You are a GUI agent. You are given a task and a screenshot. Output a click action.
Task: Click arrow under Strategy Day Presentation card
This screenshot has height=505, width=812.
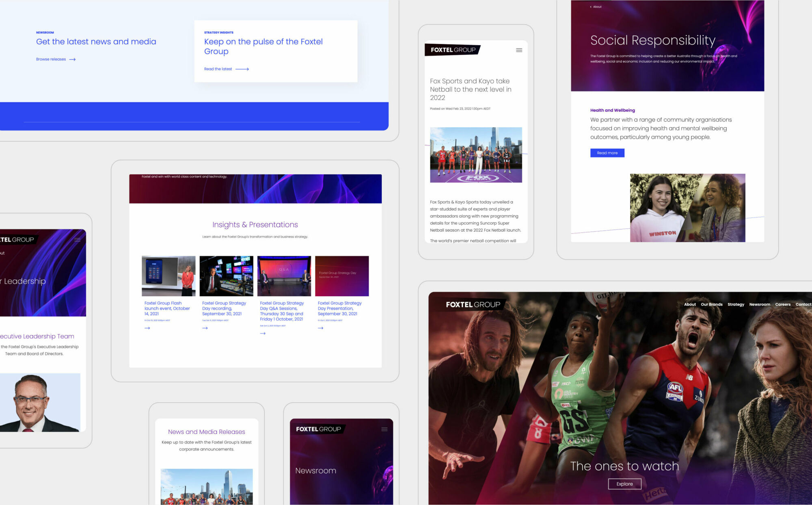click(x=320, y=328)
